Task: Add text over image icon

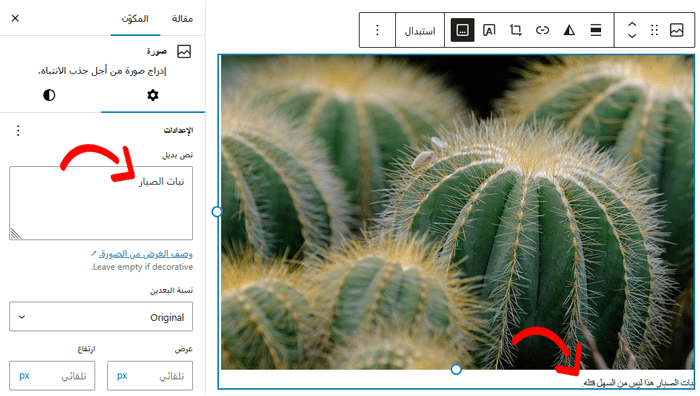Action: coord(489,30)
